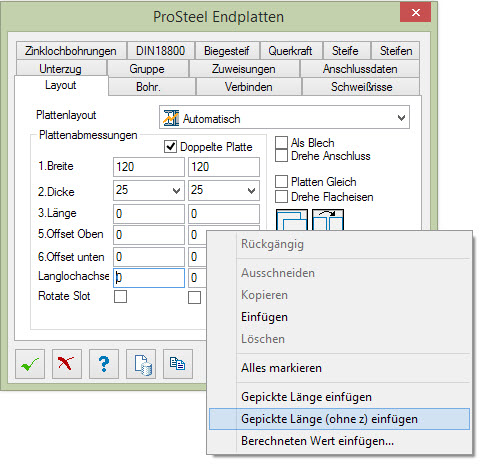The image size is (494, 472).
Task: Click the 2.Dicke label
Action: 56,192
